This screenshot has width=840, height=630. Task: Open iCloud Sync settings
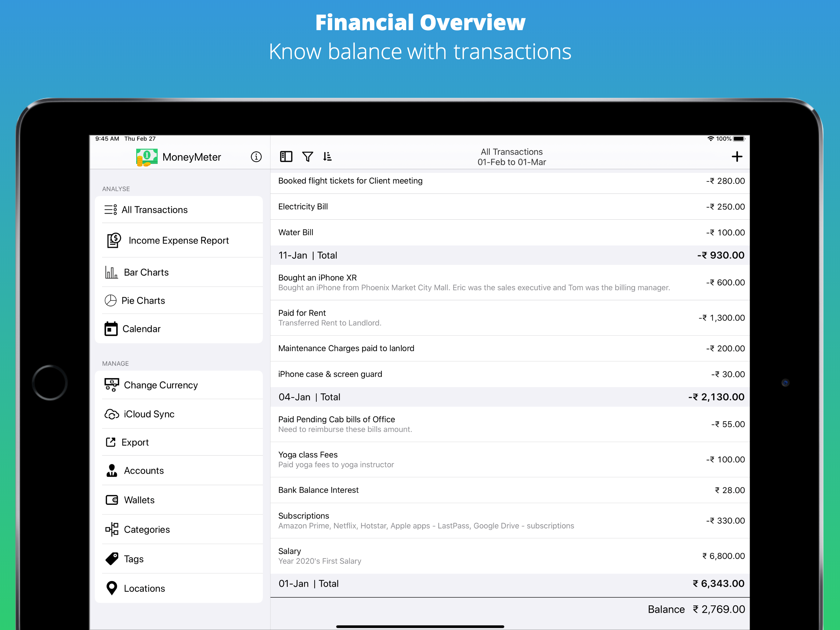coord(149,414)
